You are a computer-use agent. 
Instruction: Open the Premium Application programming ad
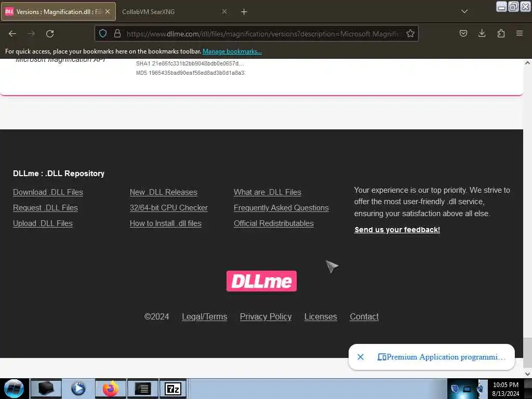pyautogui.click(x=442, y=357)
